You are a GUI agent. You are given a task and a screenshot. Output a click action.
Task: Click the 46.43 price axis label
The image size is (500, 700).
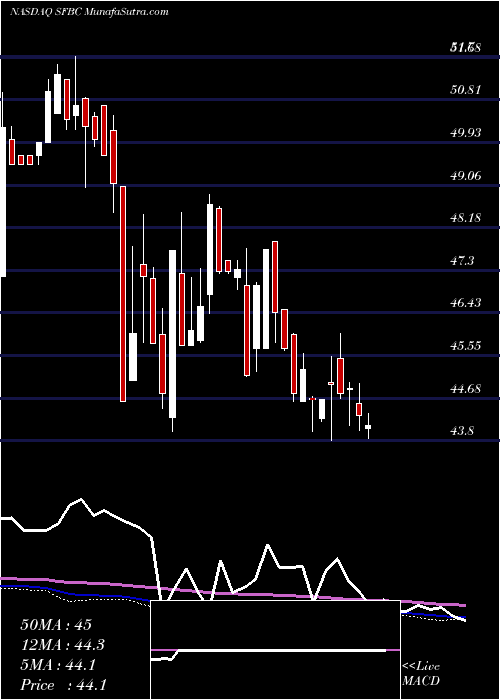point(466,303)
